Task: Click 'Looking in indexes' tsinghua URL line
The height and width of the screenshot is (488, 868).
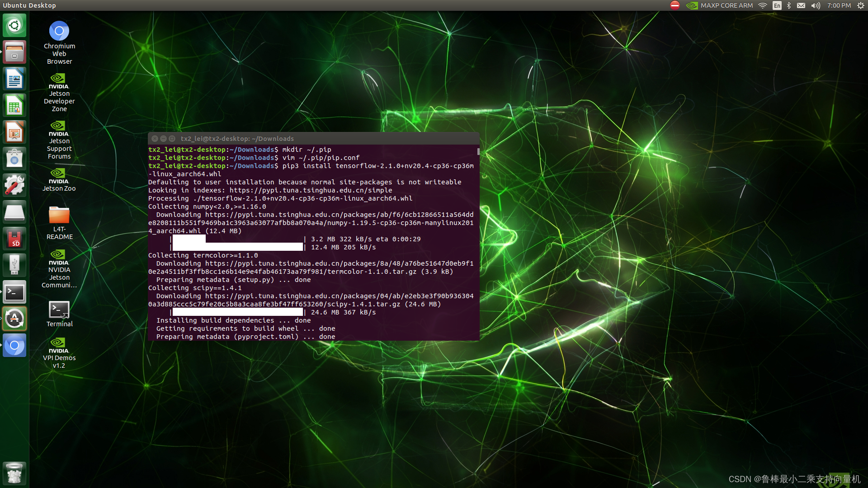Action: pyautogui.click(x=270, y=190)
